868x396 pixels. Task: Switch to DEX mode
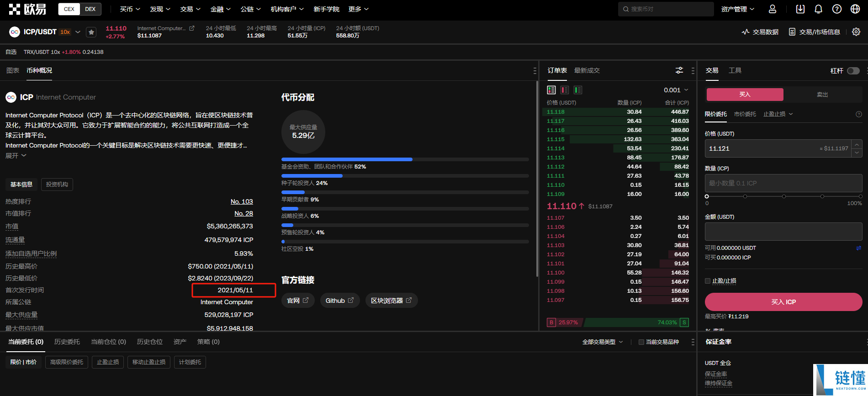pyautogui.click(x=90, y=9)
